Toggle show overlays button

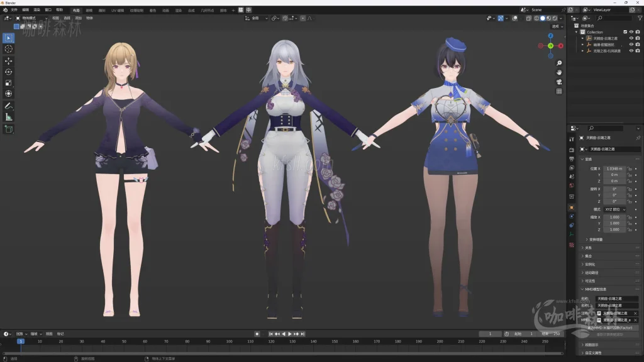(x=515, y=18)
